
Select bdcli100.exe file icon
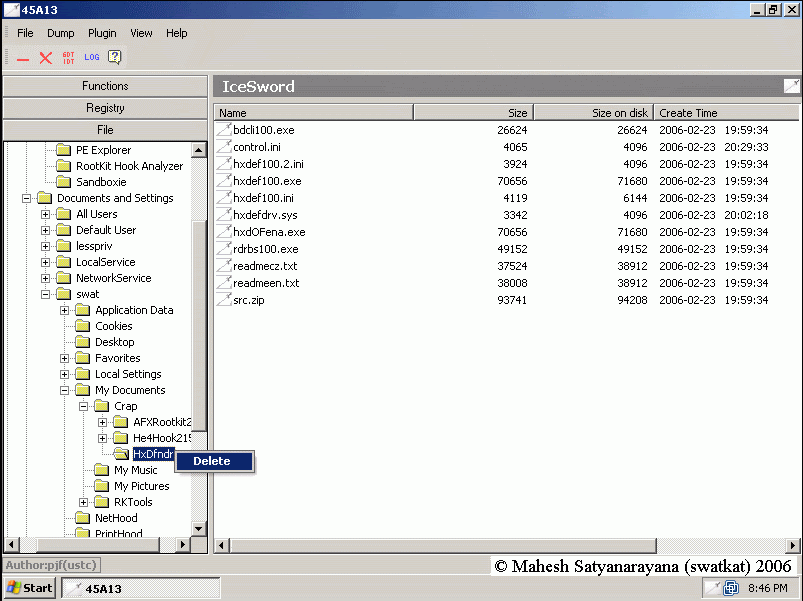point(224,130)
